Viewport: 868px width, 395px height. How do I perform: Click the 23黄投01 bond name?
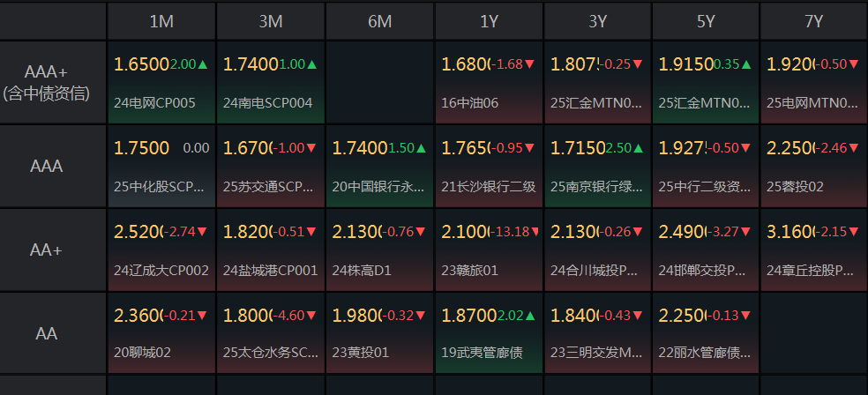click(x=360, y=353)
